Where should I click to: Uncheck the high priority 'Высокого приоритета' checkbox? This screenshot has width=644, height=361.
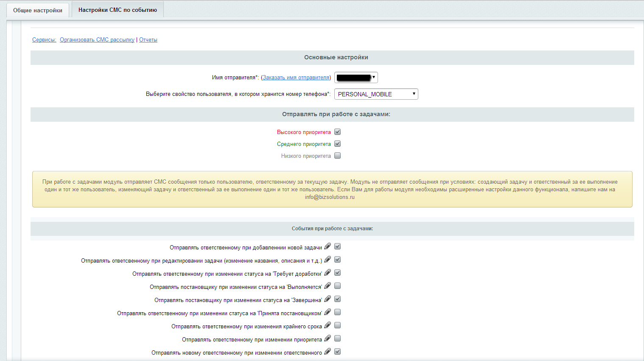coord(338,132)
